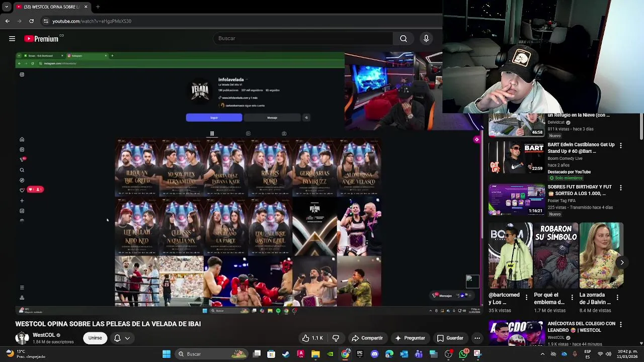Open ANÉCDOTAS DEL COLEGIO CON LEANDRO title
The height and width of the screenshot is (362, 644).
pos(582,327)
